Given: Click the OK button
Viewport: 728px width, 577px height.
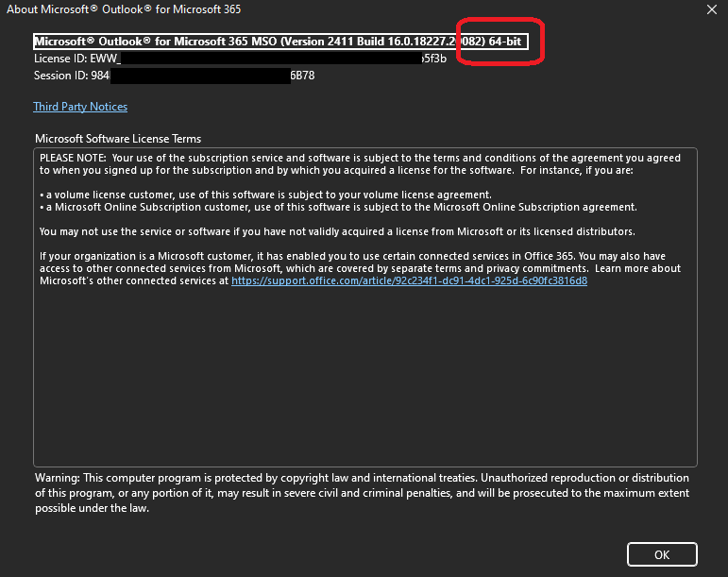Looking at the screenshot, I should pyautogui.click(x=662, y=554).
